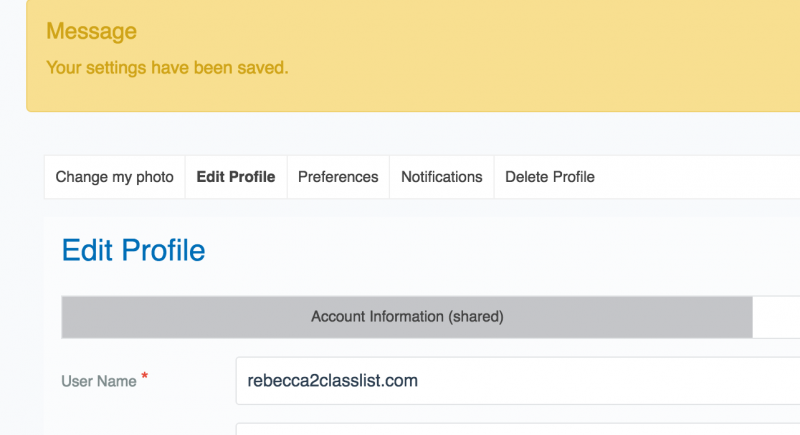Screen dimensions: 800x435
Task: Click the User Name field label
Action: click(98, 381)
